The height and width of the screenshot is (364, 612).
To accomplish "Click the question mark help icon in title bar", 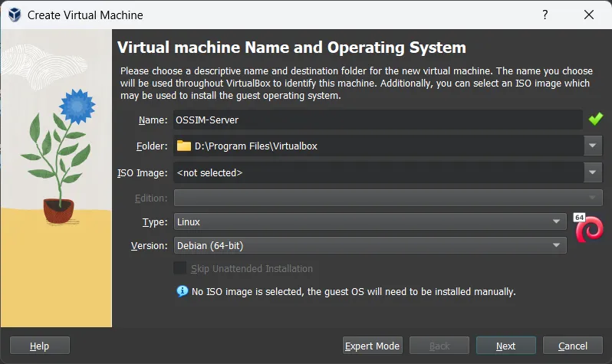I will pos(545,15).
